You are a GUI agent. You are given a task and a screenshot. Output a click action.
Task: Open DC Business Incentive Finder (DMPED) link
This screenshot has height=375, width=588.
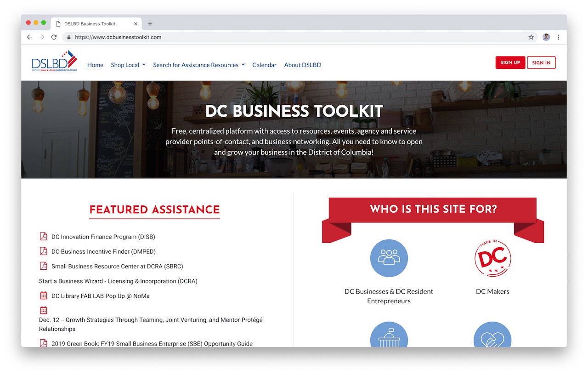click(103, 251)
